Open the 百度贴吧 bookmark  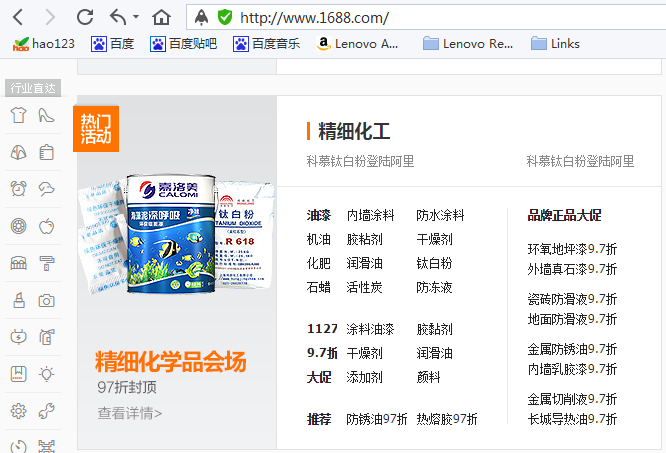pyautogui.click(x=183, y=44)
